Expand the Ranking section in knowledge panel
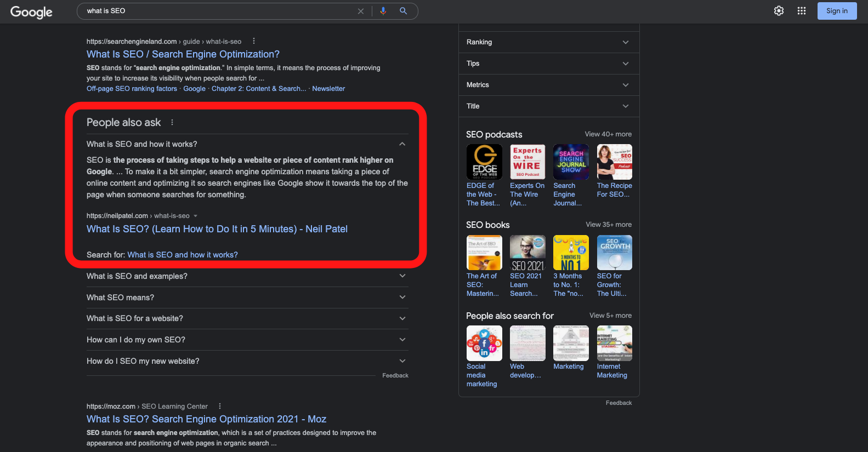This screenshot has height=452, width=868. coord(549,42)
